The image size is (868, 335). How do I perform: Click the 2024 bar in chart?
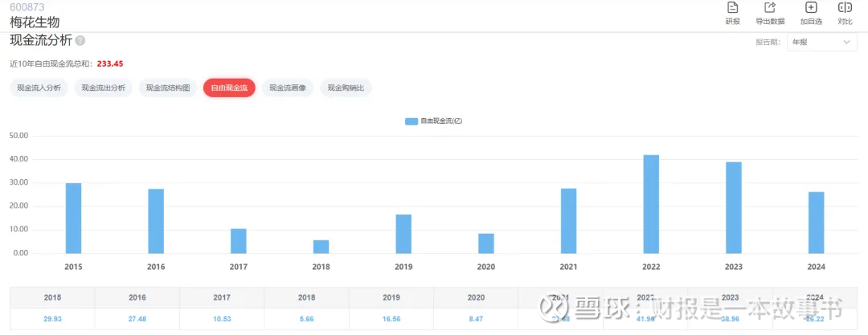(x=817, y=223)
